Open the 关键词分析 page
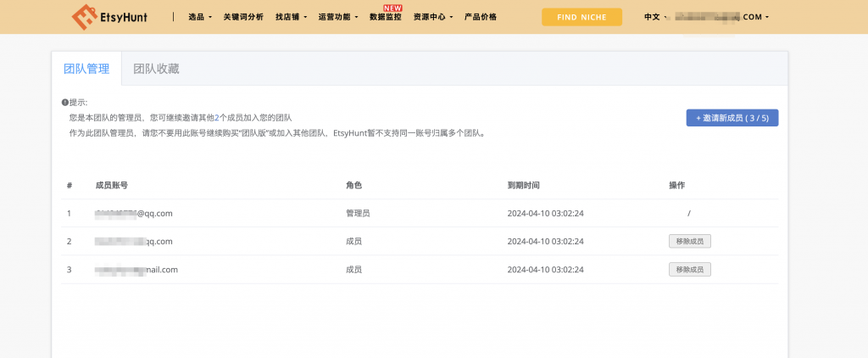This screenshot has width=868, height=358. [x=242, y=17]
